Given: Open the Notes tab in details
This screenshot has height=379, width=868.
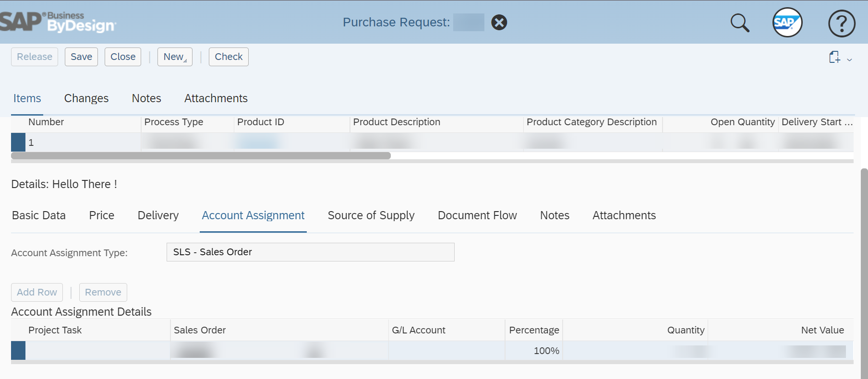Looking at the screenshot, I should click(x=555, y=215).
